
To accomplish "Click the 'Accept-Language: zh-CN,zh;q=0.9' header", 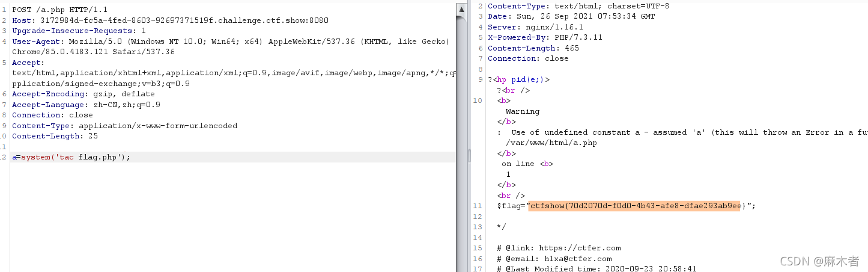I will [86, 104].
